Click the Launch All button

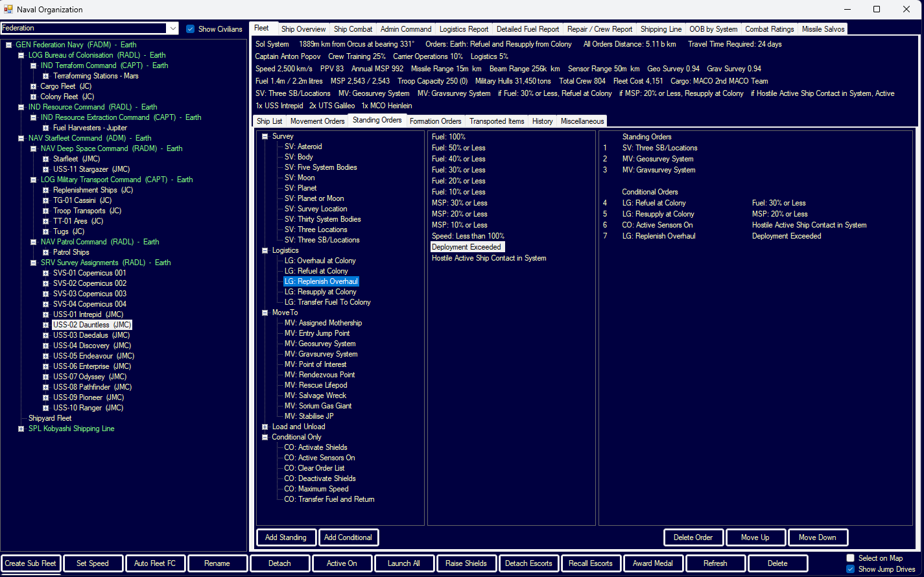click(404, 563)
